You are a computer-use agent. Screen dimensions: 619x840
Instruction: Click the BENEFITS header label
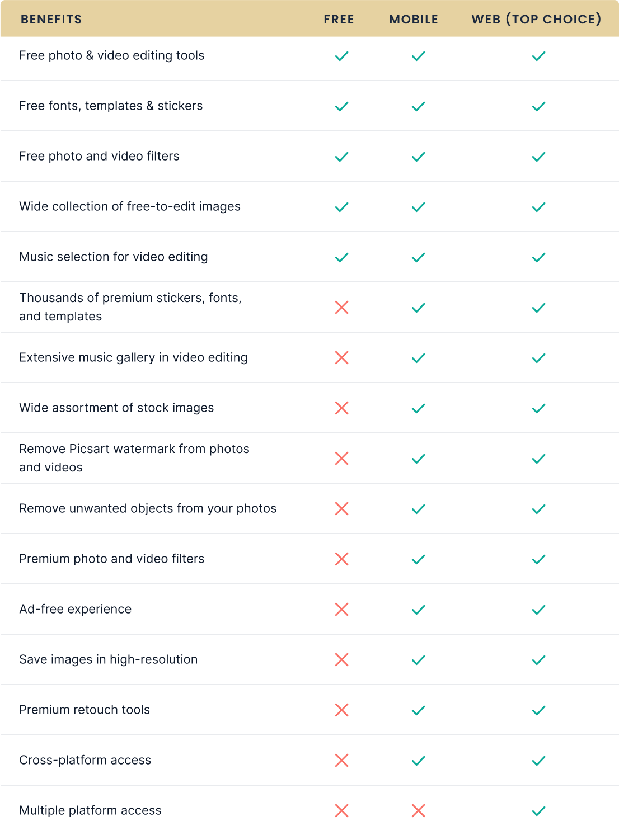pyautogui.click(x=51, y=20)
